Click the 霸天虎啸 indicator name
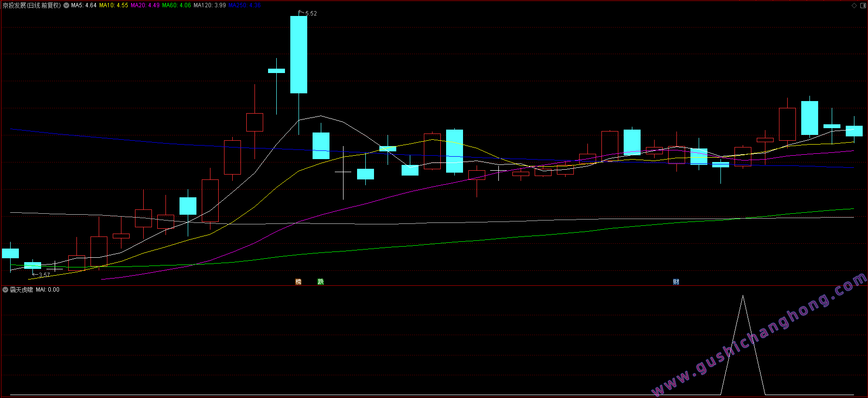This screenshot has width=868, height=398. coord(21,290)
